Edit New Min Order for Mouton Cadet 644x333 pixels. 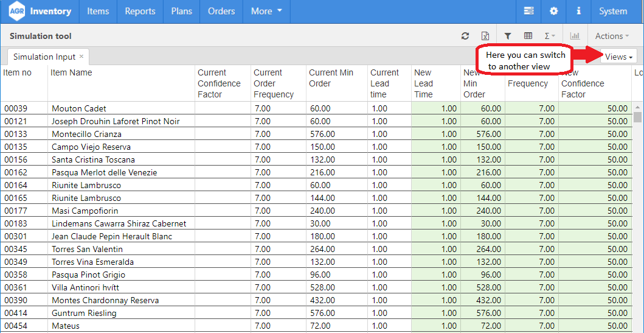[x=484, y=108]
